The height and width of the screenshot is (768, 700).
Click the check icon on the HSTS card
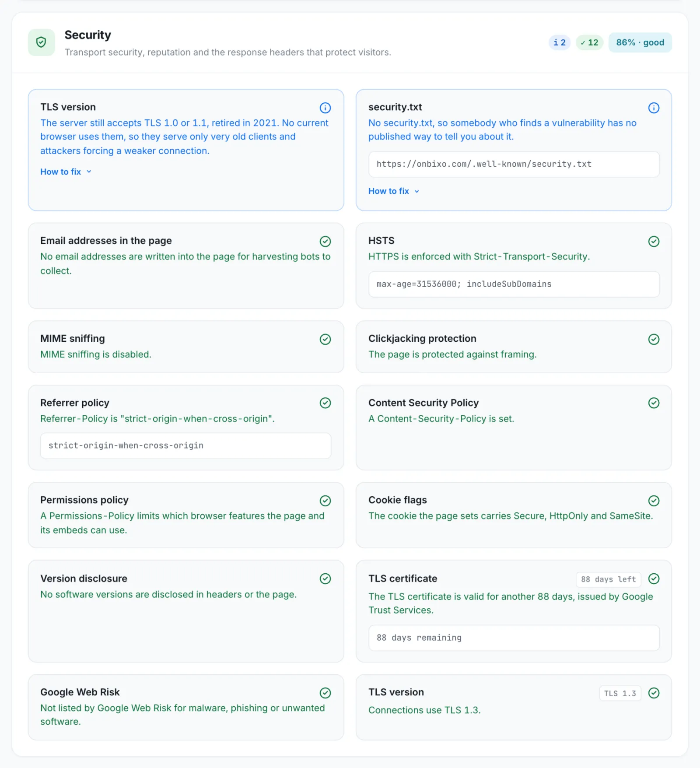click(654, 241)
